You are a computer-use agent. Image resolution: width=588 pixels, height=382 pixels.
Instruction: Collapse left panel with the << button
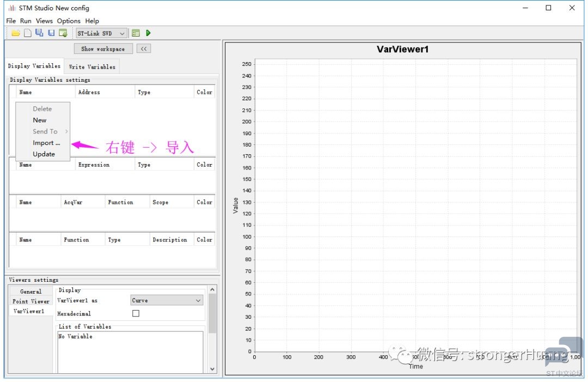[144, 49]
